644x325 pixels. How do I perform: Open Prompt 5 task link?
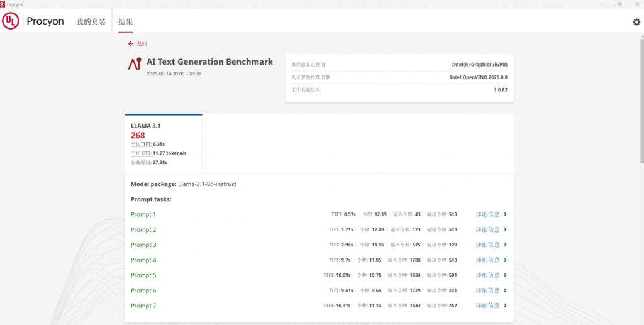[143, 275]
